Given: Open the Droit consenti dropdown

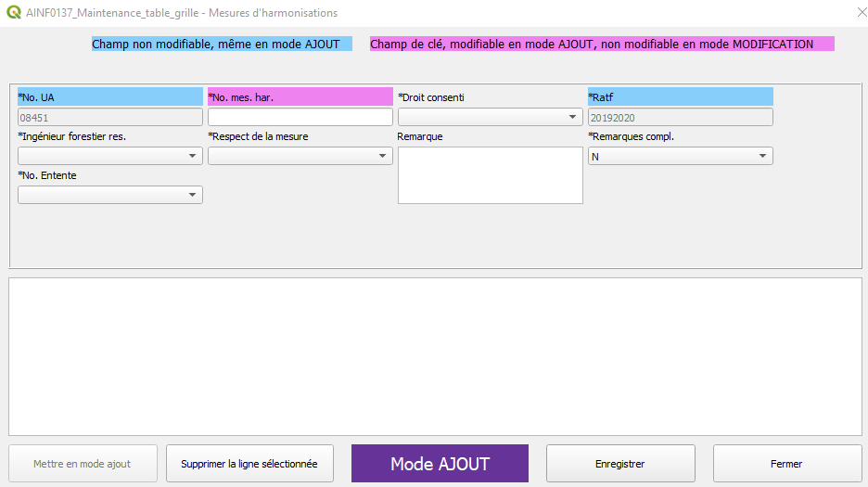Looking at the screenshot, I should point(490,117).
